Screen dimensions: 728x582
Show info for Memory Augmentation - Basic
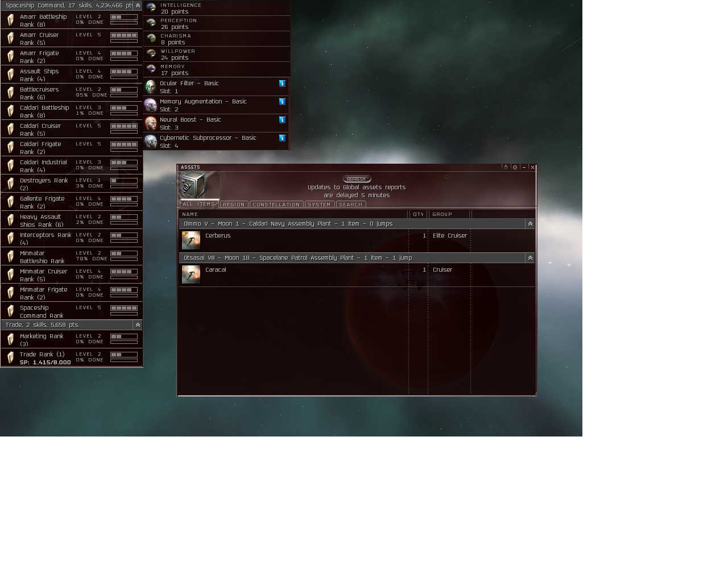[x=282, y=102]
